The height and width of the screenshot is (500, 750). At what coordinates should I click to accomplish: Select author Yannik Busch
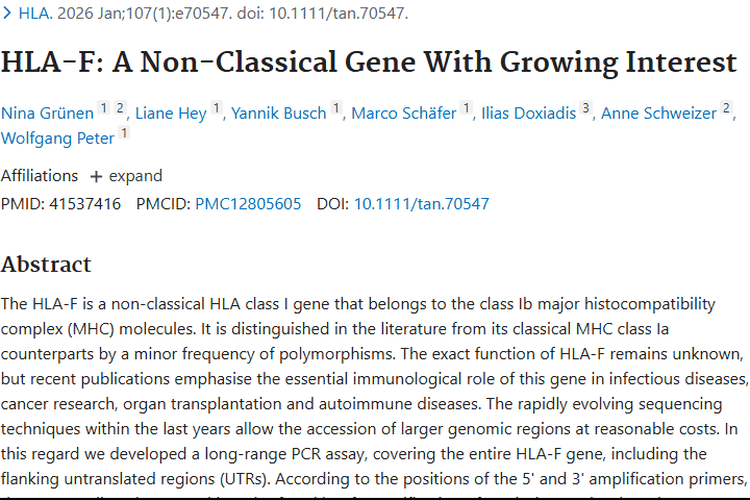click(279, 114)
